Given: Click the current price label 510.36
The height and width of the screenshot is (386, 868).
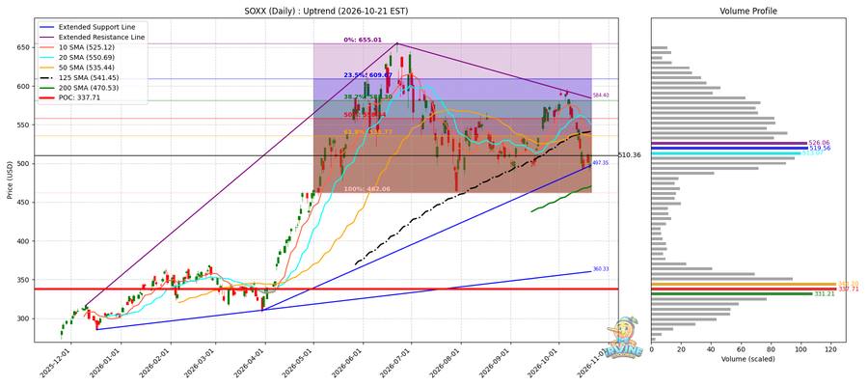Looking at the screenshot, I should [x=630, y=155].
